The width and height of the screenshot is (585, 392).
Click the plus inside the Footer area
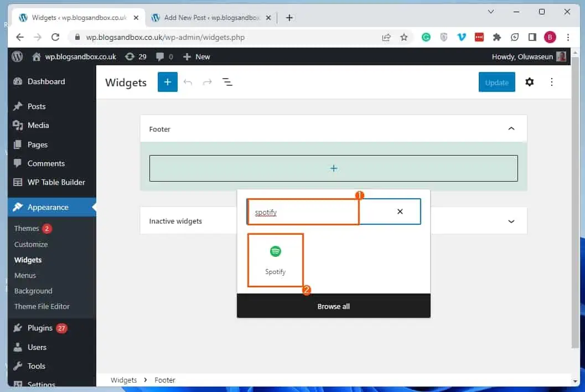click(334, 168)
